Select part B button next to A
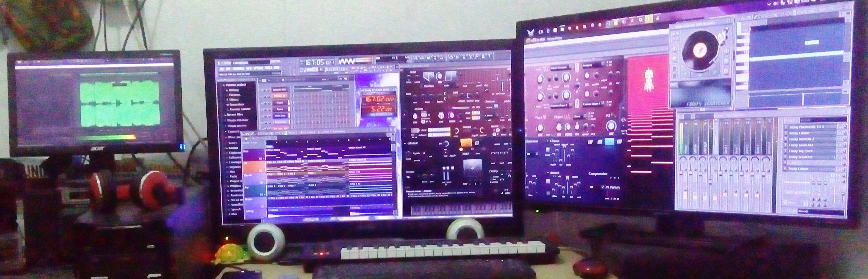This screenshot has width=868, height=279. 477,143
